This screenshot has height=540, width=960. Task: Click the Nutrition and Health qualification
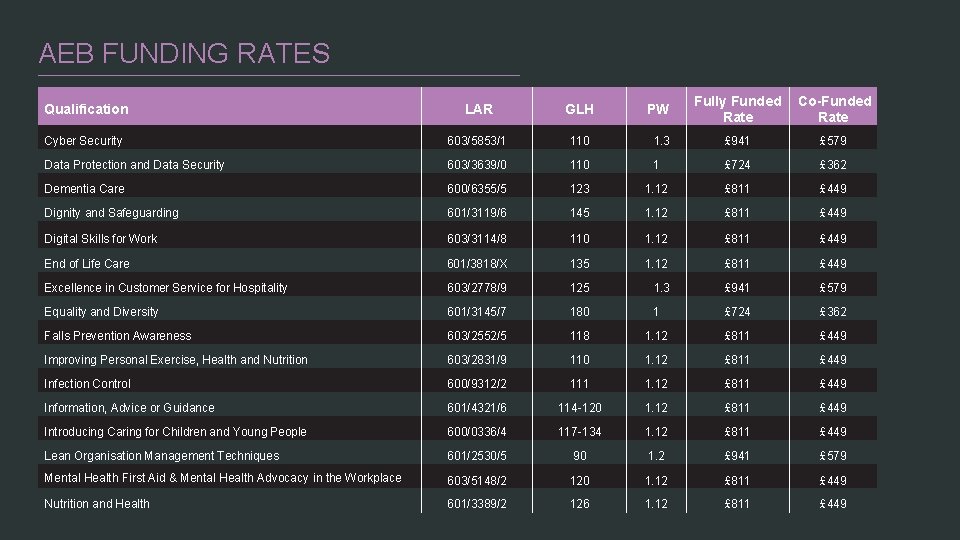coord(97,504)
